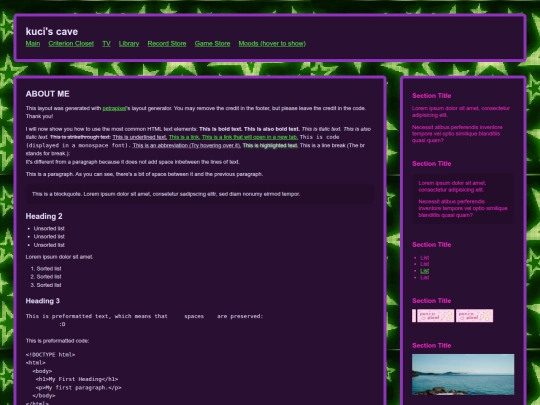Viewport: 540px width, 405px height.
Task: Click the highlighted text sample
Action: pyautogui.click(x=270, y=145)
